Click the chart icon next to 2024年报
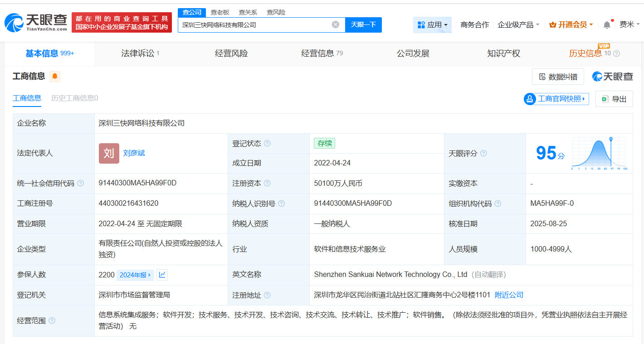Image resolution: width=644 pixels, height=344 pixels. coord(162,275)
